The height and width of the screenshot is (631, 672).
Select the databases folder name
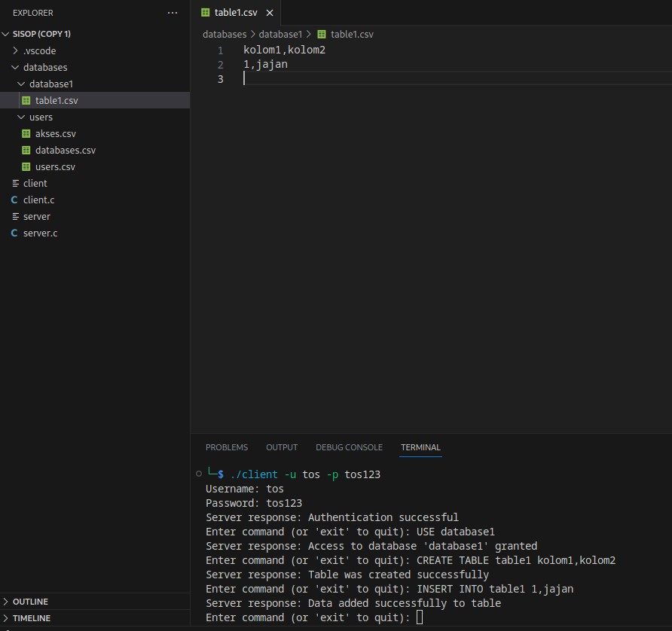(45, 67)
